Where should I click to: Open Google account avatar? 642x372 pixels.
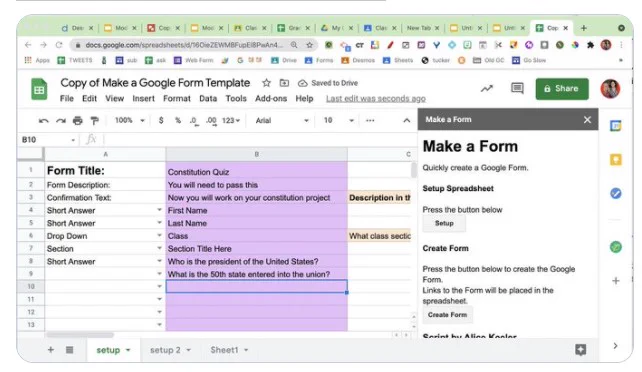(610, 88)
